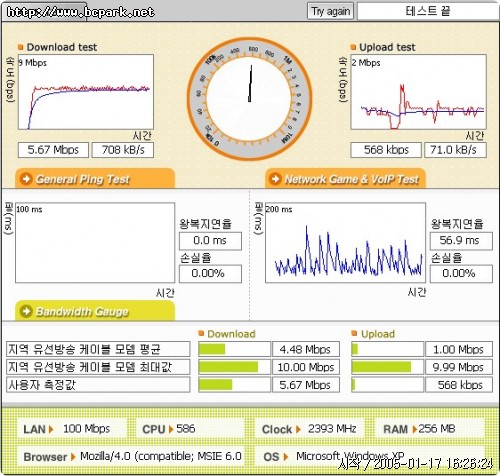Click the OS Microsoft Windows XP field
The height and width of the screenshot is (476, 500).
(x=369, y=456)
